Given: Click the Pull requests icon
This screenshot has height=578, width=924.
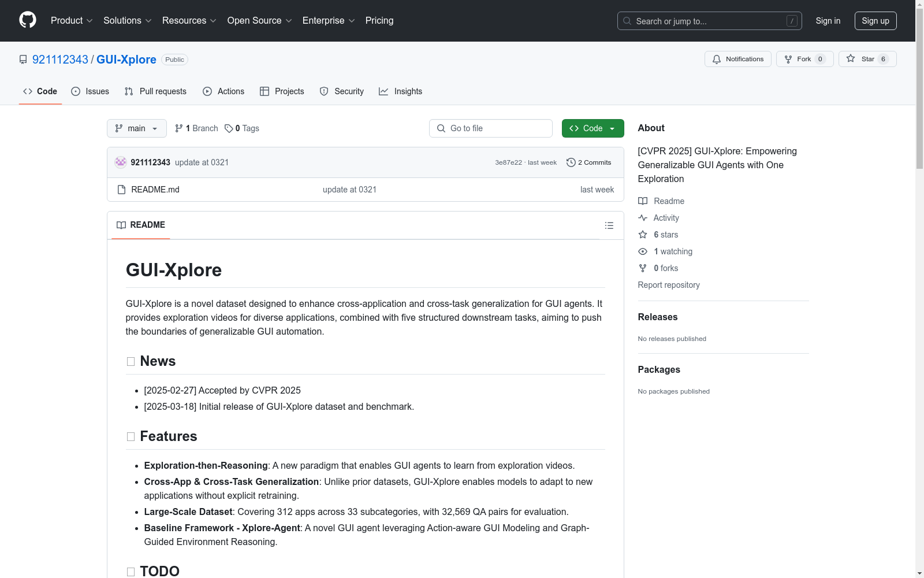Looking at the screenshot, I should coord(129,91).
